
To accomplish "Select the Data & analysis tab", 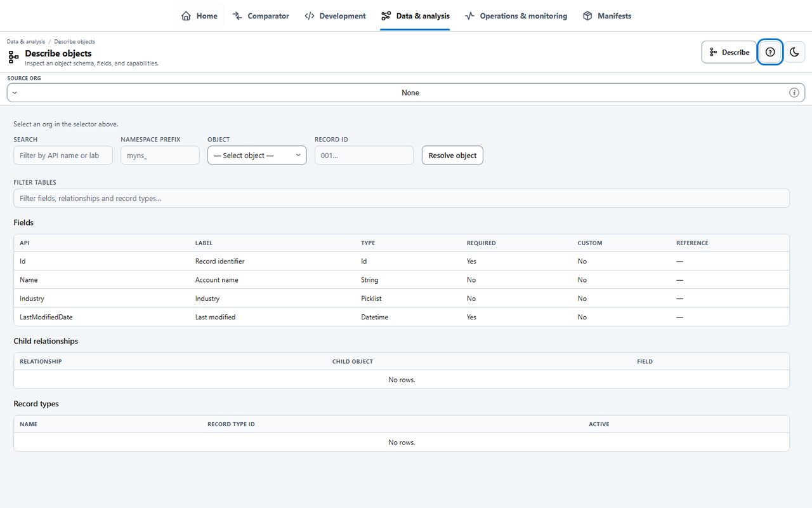I will pos(416,16).
